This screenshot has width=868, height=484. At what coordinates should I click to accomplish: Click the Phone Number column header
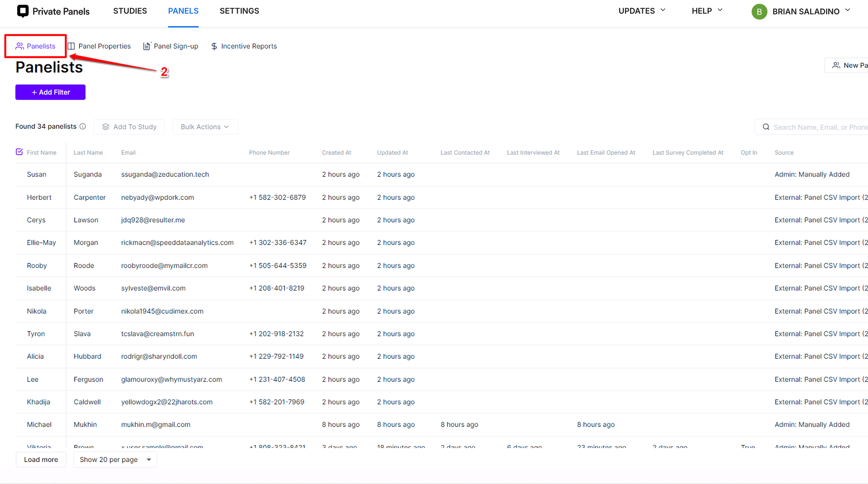coord(269,153)
